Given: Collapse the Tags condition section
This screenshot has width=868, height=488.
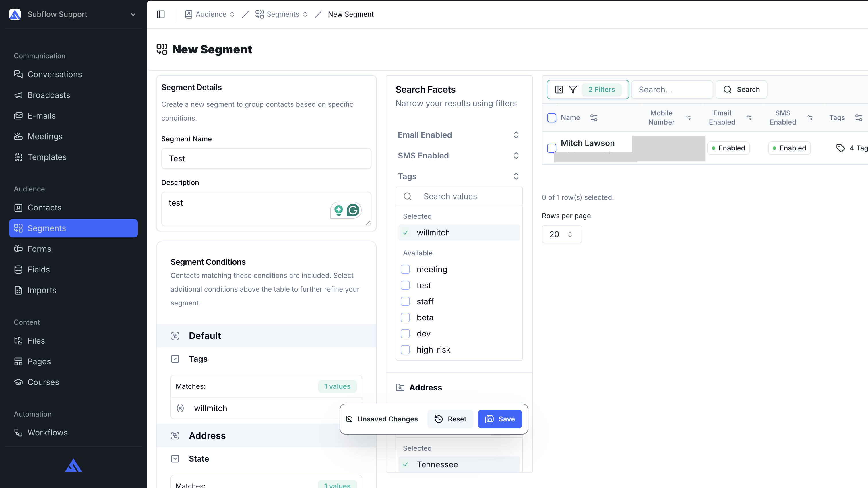Looking at the screenshot, I should [175, 359].
